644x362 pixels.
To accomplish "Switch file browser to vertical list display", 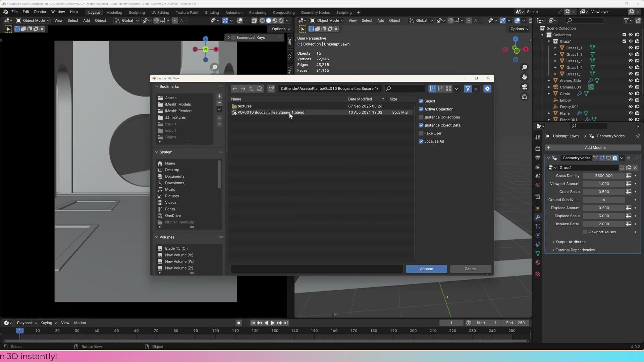I will pos(432,89).
